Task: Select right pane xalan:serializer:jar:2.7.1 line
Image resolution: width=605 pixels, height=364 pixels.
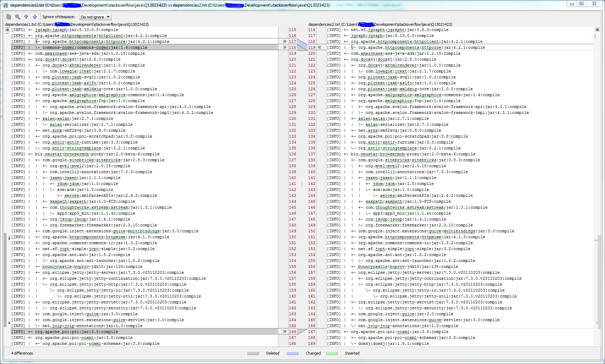Action: [x=460, y=124]
